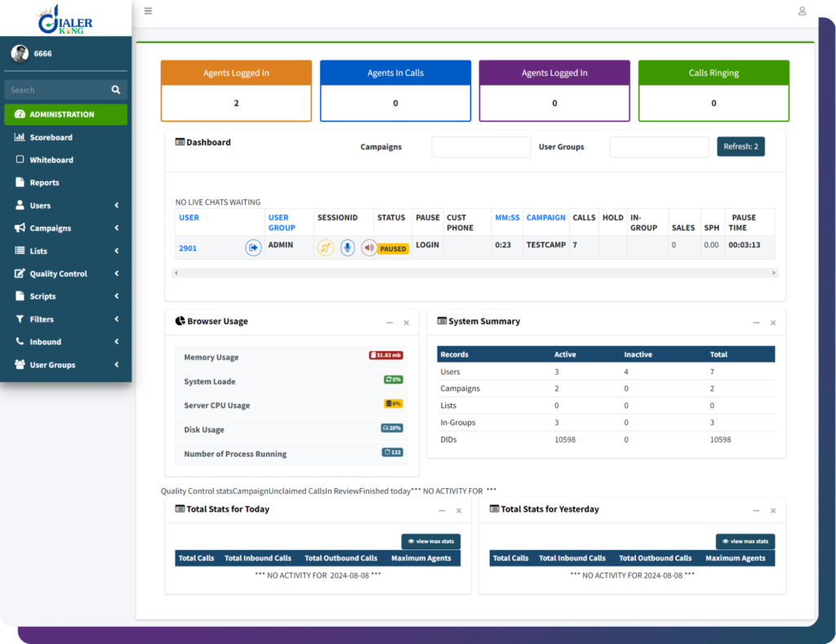This screenshot has height=644, width=836.
Task: Minimize the Browser Usage panel
Action: [x=389, y=322]
